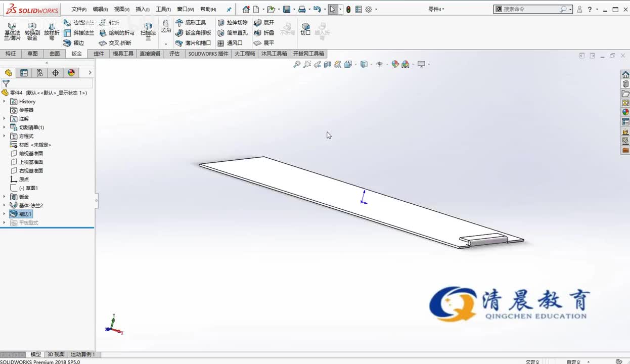Viewport: 630px width, 364px height.
Task: Switch to the 3D 视图 bottom tab
Action: coord(56,354)
